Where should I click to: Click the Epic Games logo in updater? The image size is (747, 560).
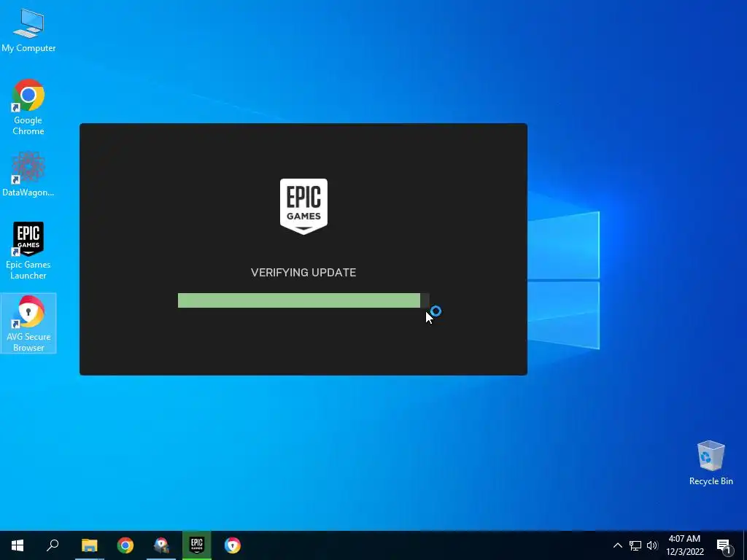tap(303, 206)
